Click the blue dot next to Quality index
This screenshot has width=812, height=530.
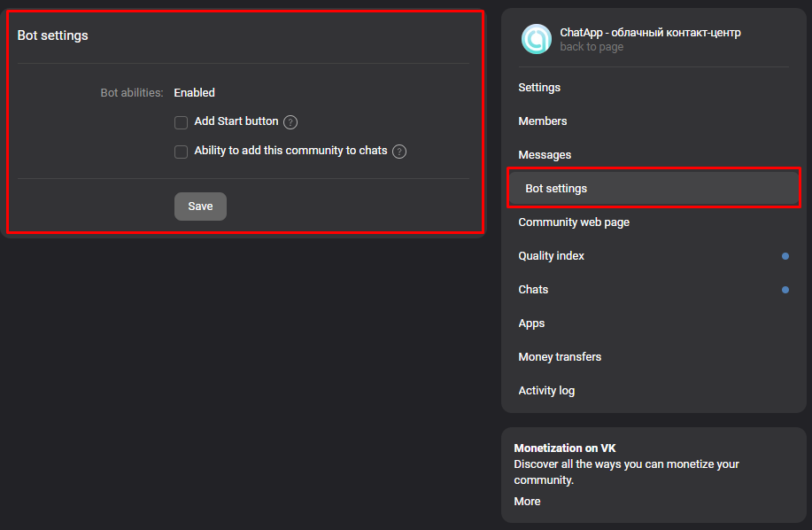(785, 256)
